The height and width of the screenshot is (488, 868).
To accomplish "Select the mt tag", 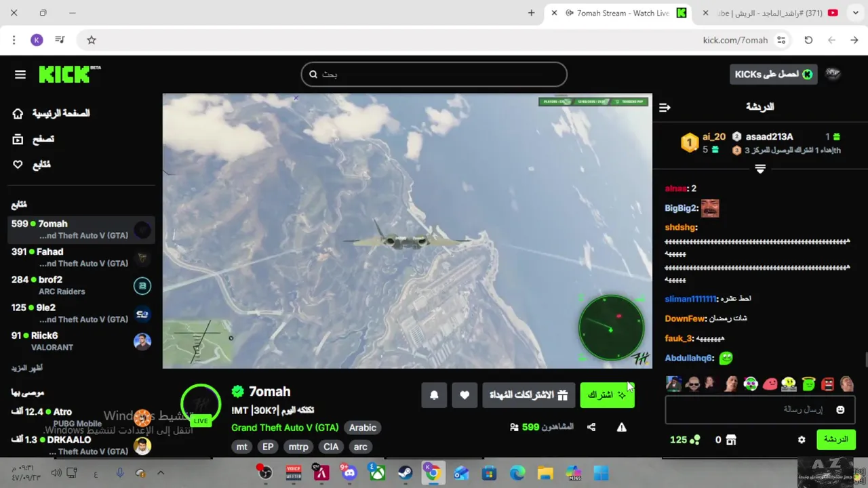I will (x=242, y=447).
